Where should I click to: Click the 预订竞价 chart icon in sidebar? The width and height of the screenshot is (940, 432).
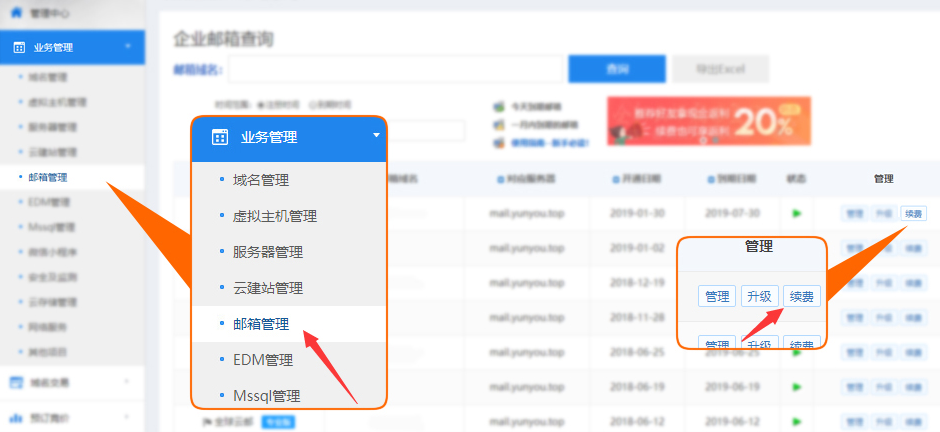pyautogui.click(x=16, y=417)
